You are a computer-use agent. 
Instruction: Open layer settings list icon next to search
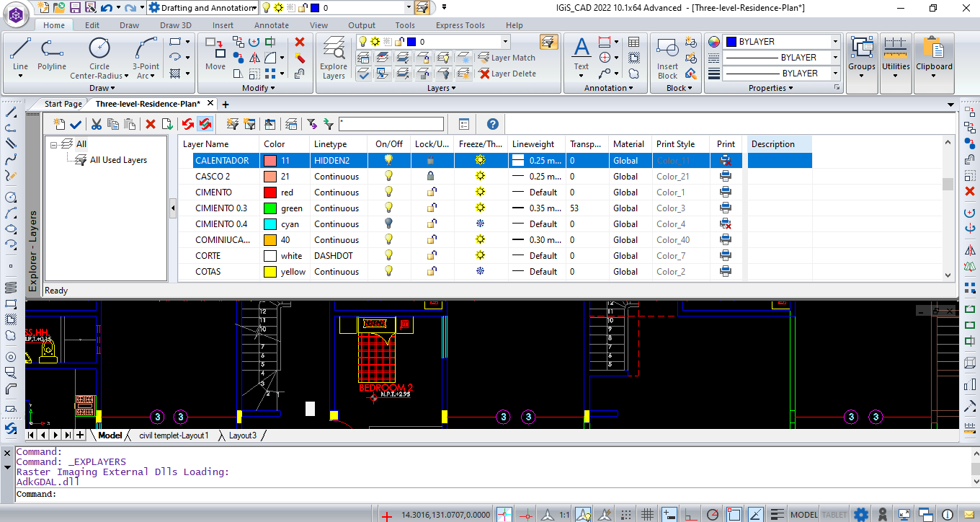(x=464, y=124)
